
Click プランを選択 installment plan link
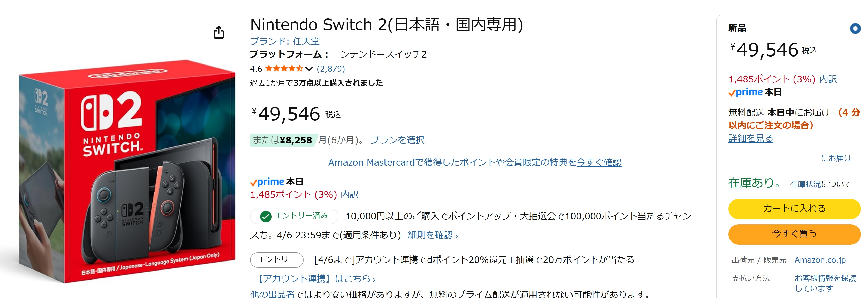397,140
